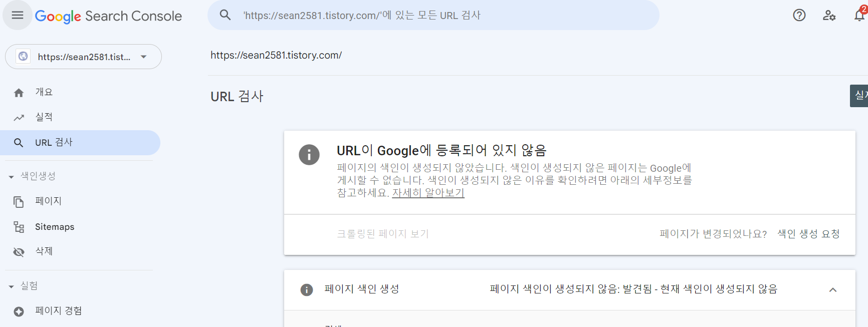Collapse the 실험 section
Viewport: 868px width, 327px height.
coord(23,286)
